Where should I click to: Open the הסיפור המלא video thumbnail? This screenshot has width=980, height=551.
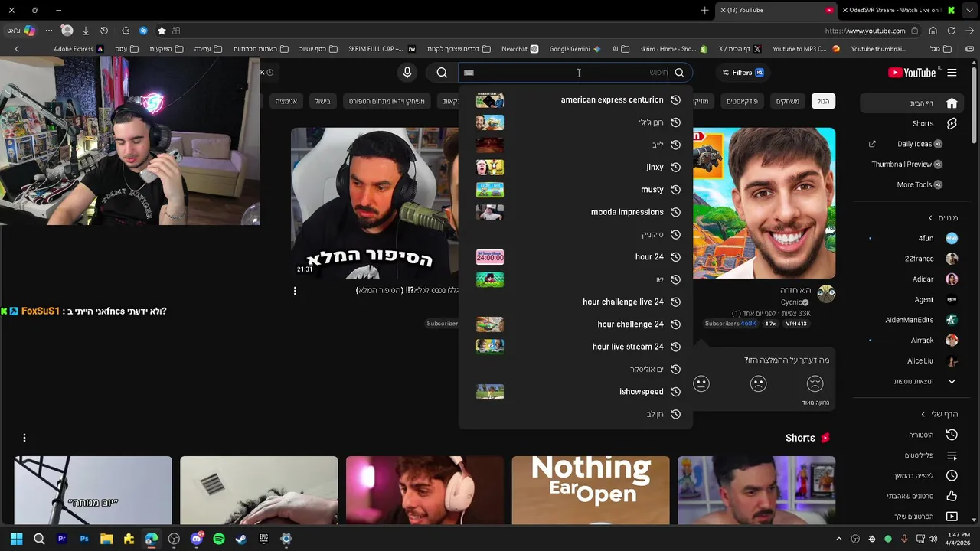374,203
